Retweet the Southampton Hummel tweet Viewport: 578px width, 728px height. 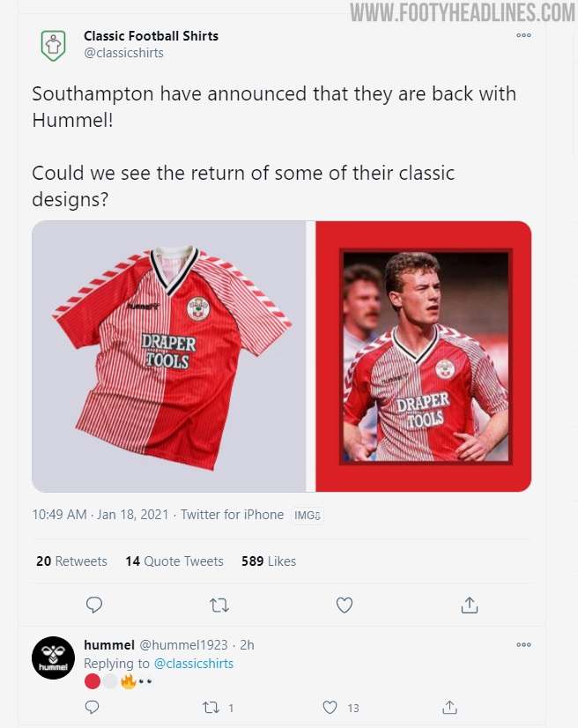(x=219, y=605)
